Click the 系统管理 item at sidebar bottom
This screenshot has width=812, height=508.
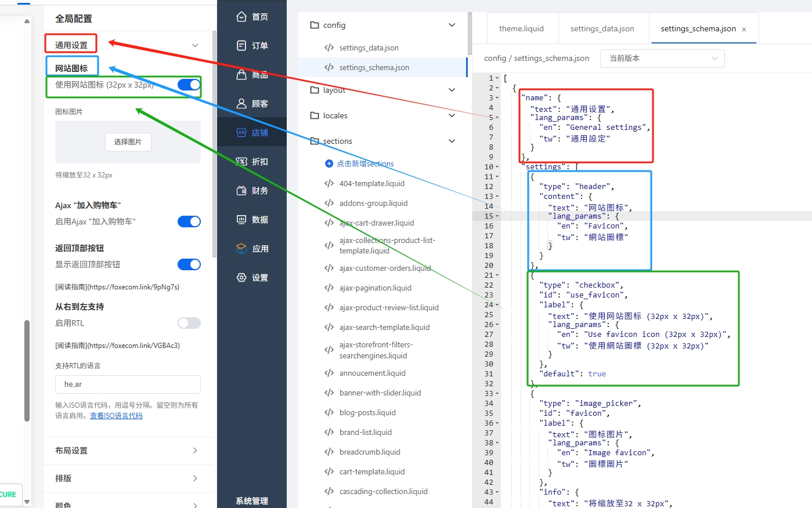(x=252, y=501)
